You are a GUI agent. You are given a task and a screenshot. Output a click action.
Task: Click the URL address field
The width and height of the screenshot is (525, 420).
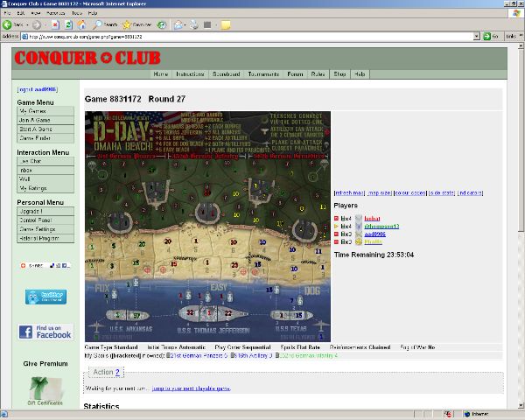(x=245, y=37)
